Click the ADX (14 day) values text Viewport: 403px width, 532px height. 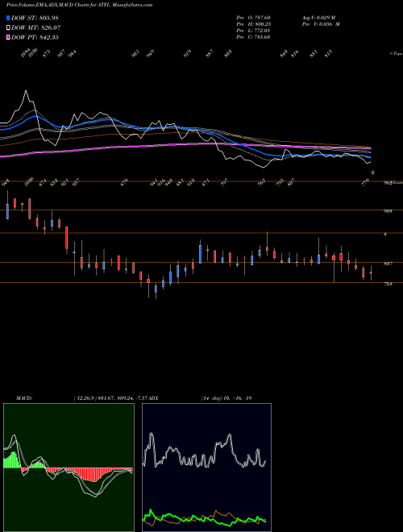(x=226, y=398)
